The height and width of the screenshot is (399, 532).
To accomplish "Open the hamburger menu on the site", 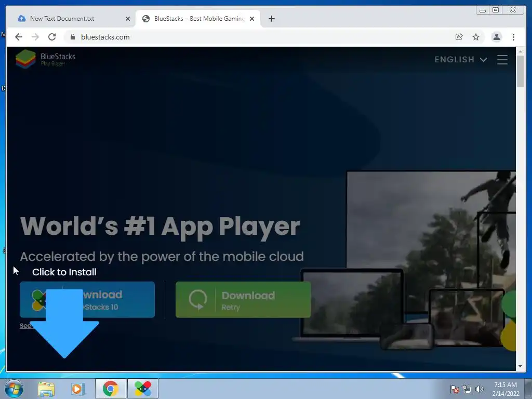I will click(502, 60).
